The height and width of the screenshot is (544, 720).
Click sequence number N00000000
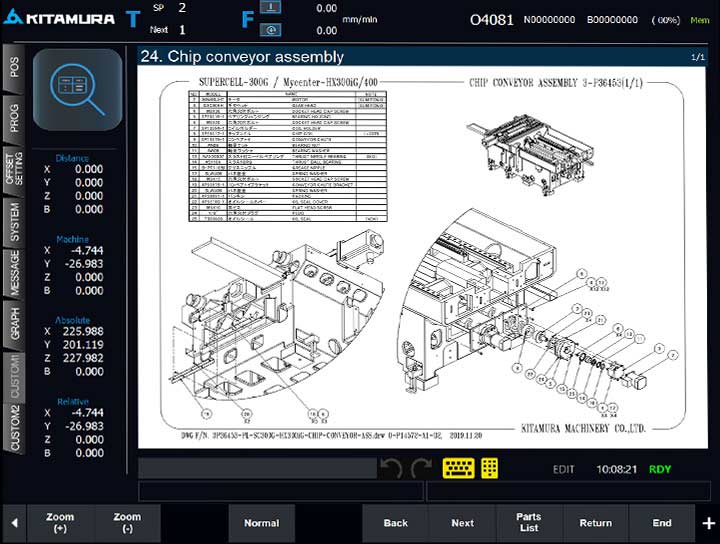pos(549,20)
